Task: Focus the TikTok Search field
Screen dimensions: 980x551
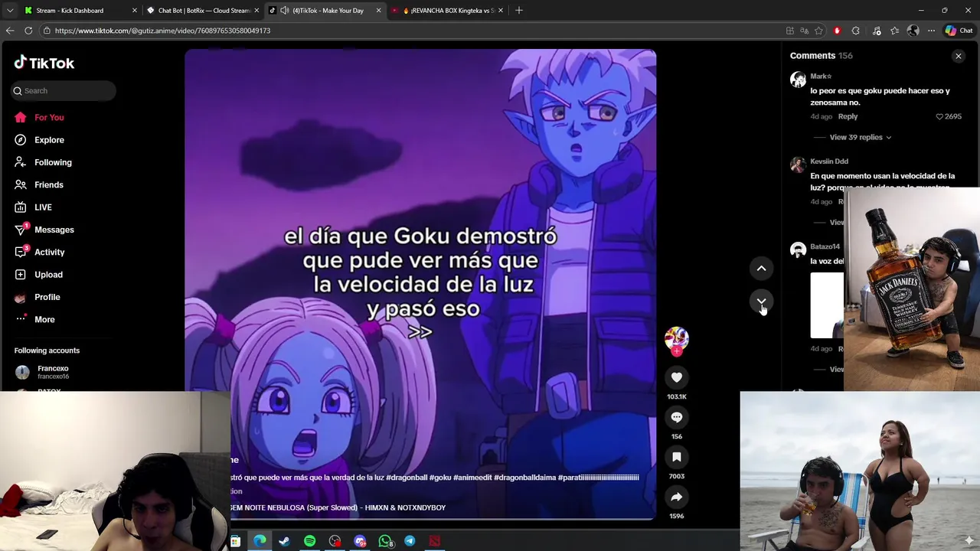Action: point(64,90)
